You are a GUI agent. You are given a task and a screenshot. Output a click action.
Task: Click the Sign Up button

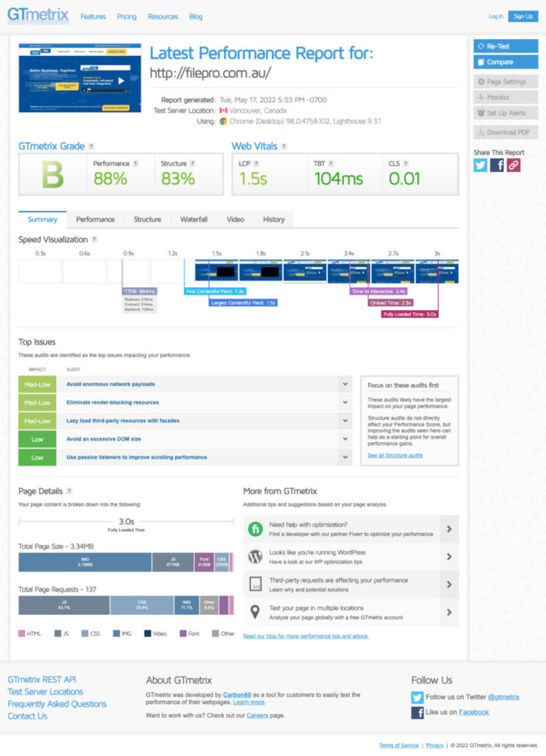pyautogui.click(x=523, y=16)
